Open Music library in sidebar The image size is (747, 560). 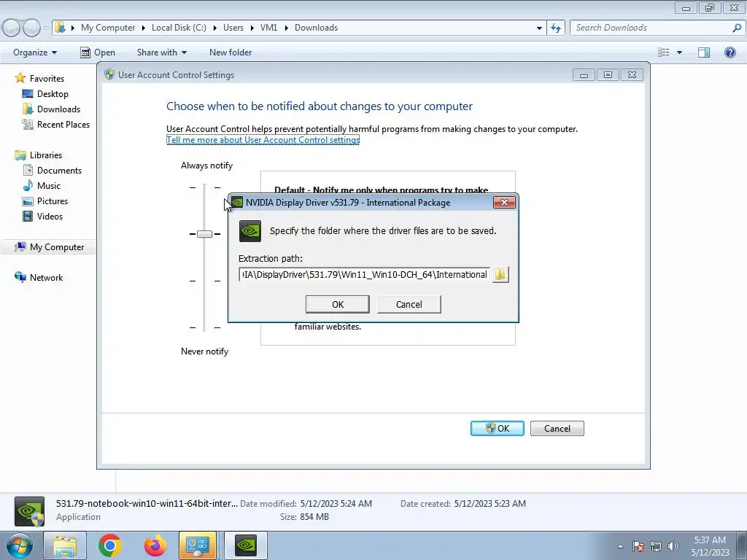click(49, 186)
